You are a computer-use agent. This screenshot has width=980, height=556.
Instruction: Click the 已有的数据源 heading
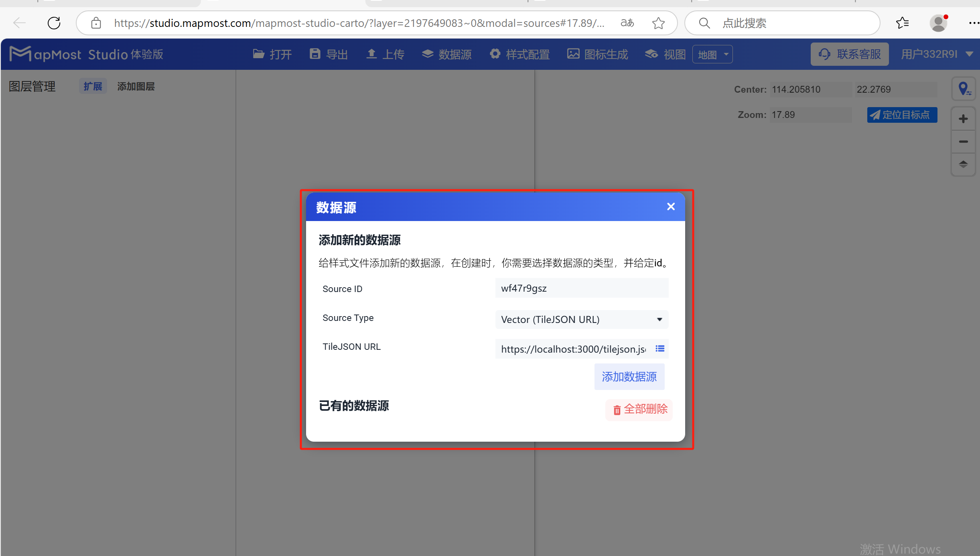tap(354, 406)
